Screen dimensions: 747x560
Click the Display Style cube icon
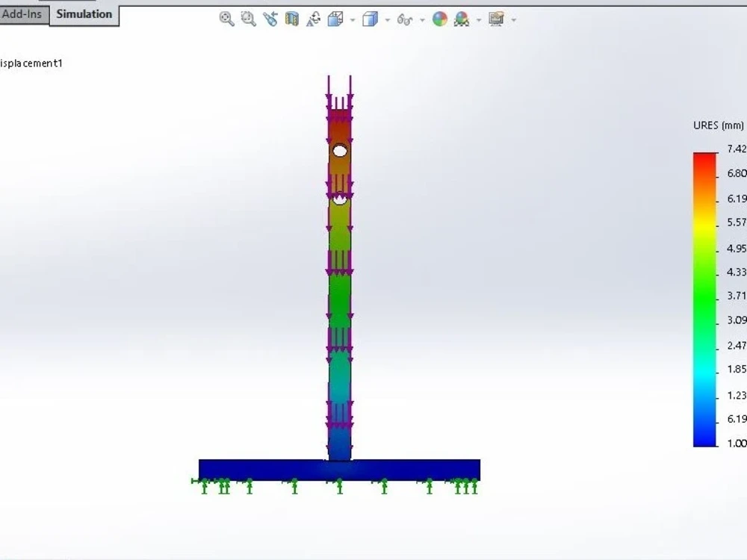click(369, 19)
